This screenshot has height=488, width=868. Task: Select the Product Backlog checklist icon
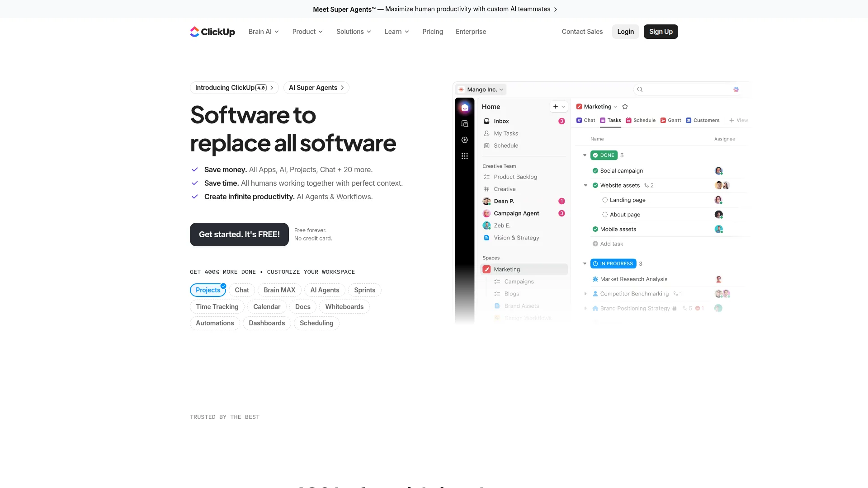486,177
